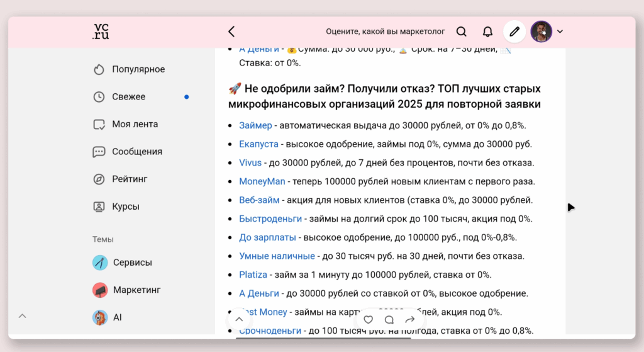Like the article with the heart icon
This screenshot has width=644, height=352.
(369, 320)
